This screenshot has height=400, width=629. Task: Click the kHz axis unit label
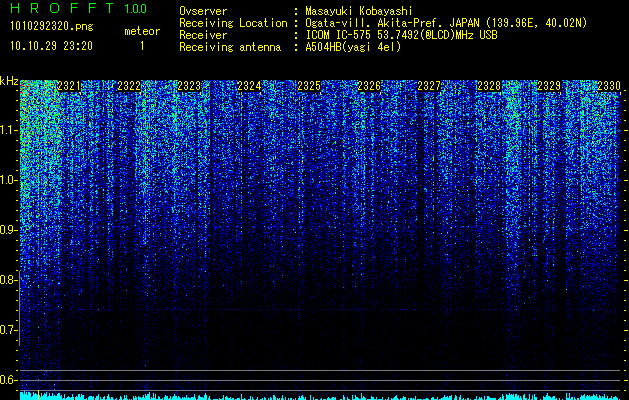coord(9,81)
